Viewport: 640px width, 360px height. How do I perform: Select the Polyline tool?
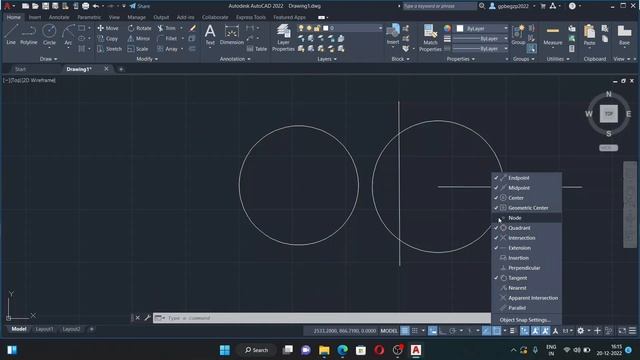tap(29, 34)
